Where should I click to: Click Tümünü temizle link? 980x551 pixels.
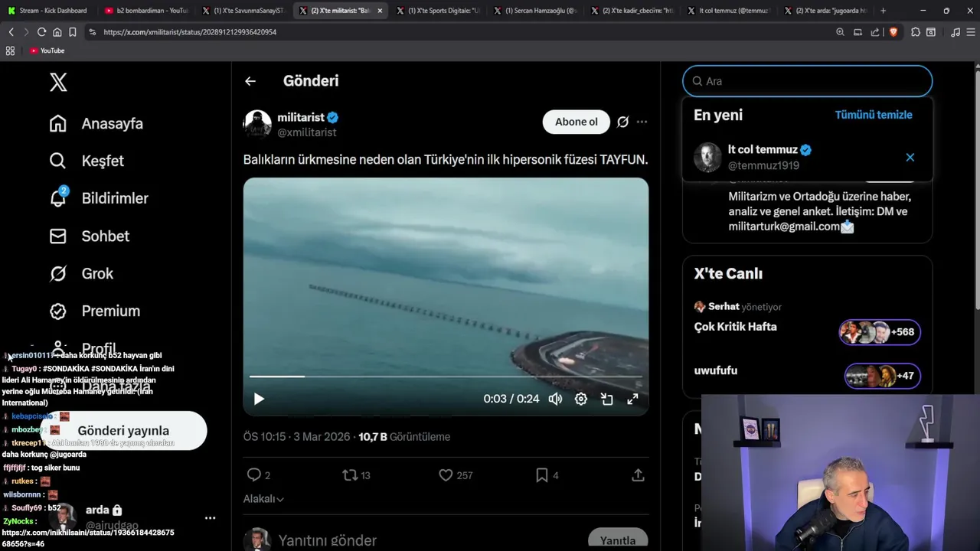874,115
